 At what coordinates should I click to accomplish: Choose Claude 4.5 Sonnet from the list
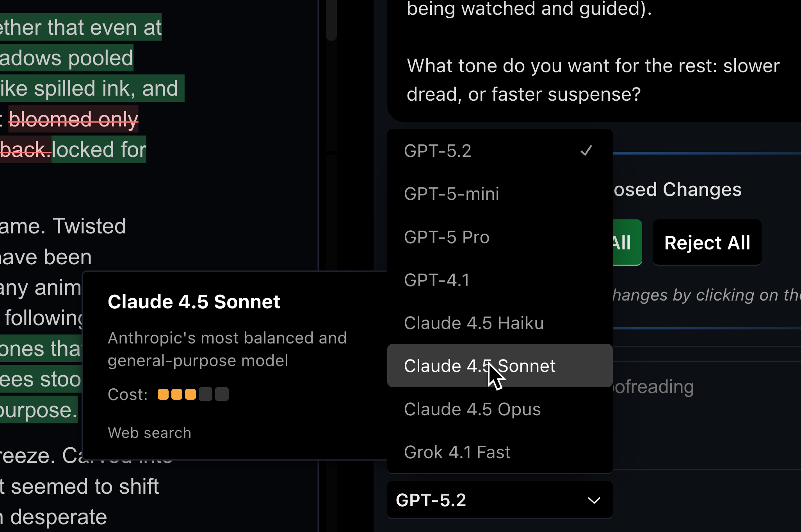pos(480,366)
